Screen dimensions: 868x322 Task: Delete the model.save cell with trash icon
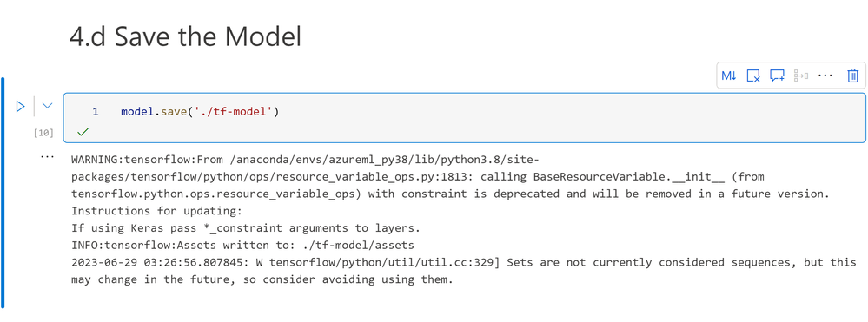pyautogui.click(x=853, y=76)
